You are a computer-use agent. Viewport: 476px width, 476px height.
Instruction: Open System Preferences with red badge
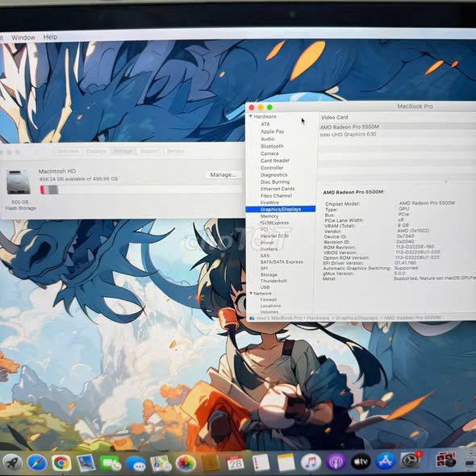[x=410, y=460]
